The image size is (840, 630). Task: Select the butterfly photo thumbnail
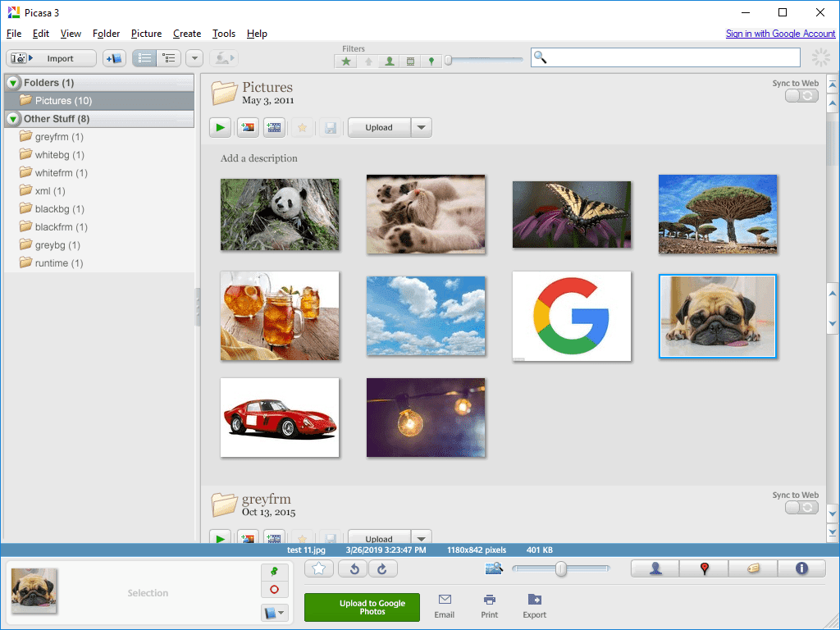tap(572, 214)
